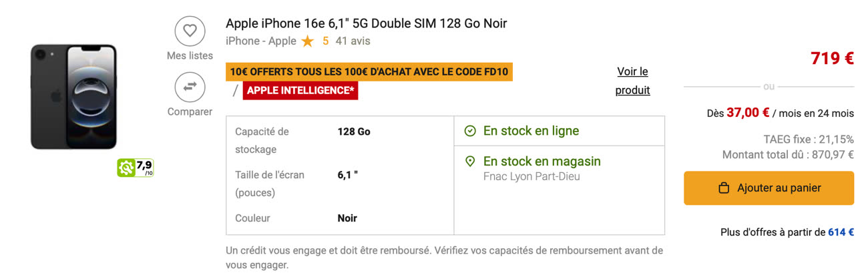Click the red Apple Intelligence badge
Viewport: 868px width, 277px height.
[300, 91]
